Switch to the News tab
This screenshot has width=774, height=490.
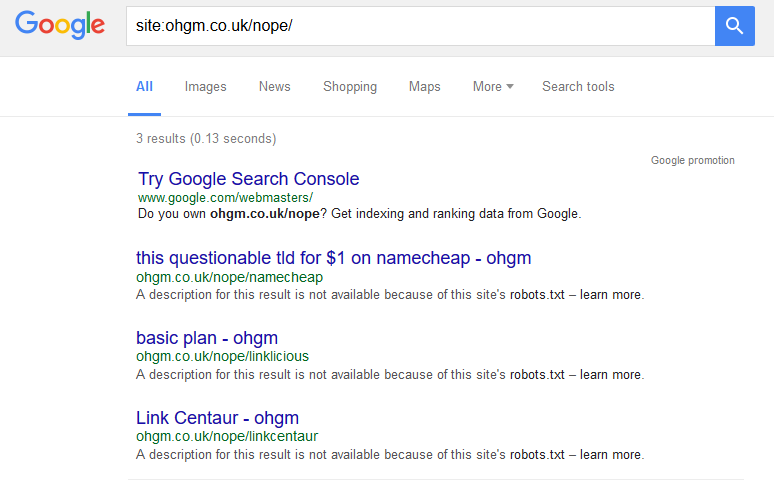[x=274, y=87]
